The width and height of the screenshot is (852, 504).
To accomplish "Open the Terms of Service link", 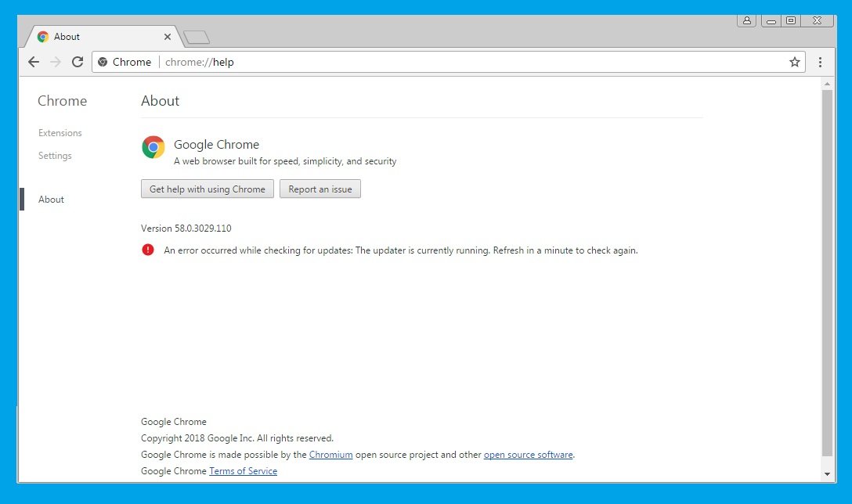I will coord(243,471).
